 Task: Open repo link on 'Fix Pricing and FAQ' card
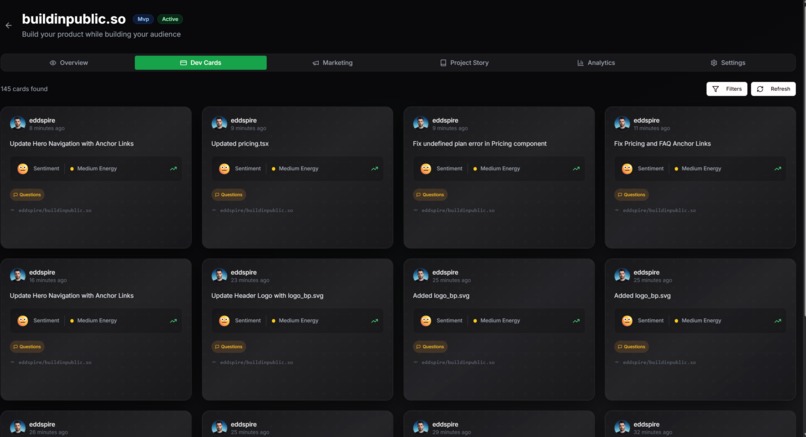tap(660, 210)
